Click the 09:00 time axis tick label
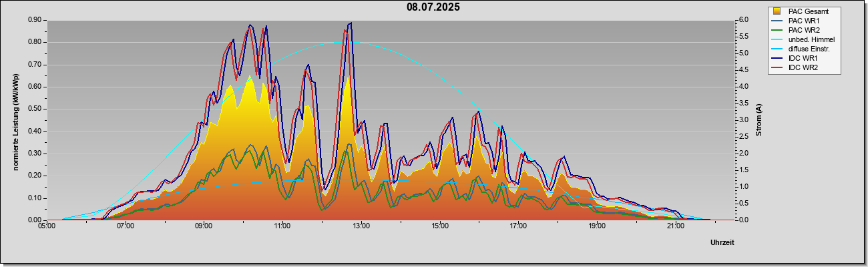868x267 pixels. point(204,226)
